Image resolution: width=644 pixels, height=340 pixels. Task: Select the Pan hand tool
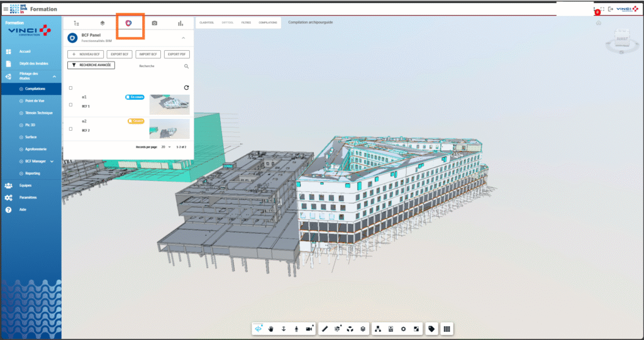pyautogui.click(x=272, y=329)
